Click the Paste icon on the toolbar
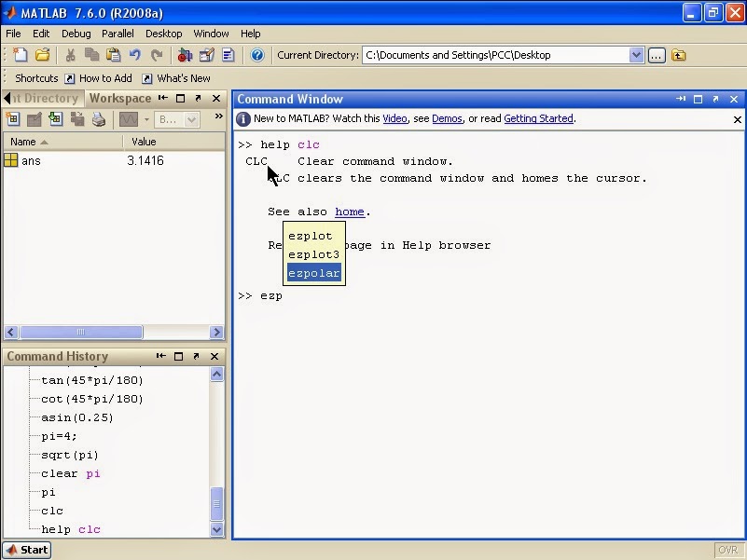Viewport: 747px width, 560px height. point(113,56)
